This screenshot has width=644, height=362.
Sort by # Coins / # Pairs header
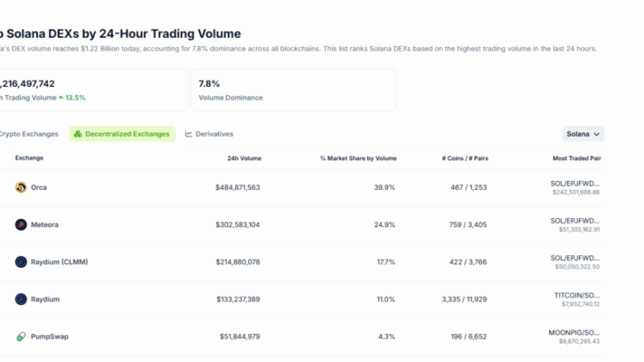coord(465,158)
